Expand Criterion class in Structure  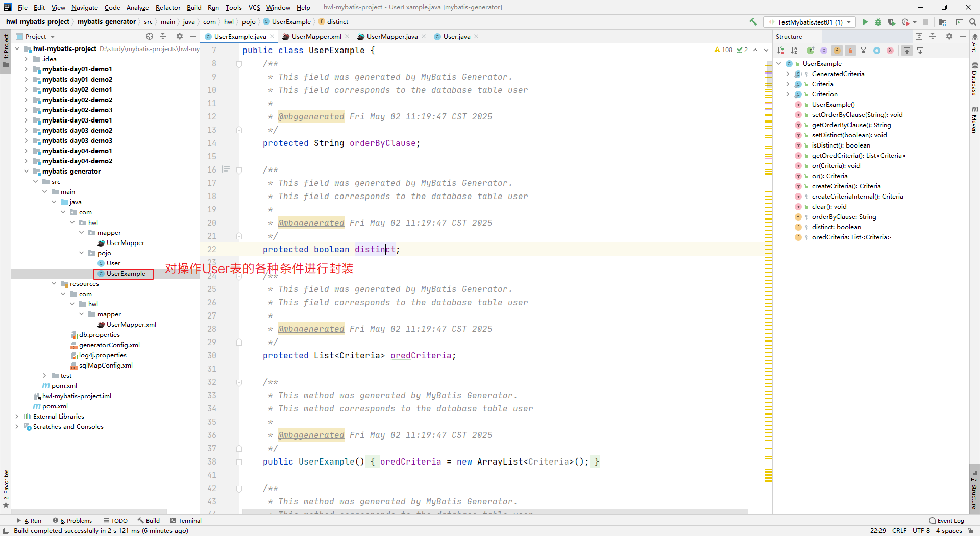[x=788, y=94]
